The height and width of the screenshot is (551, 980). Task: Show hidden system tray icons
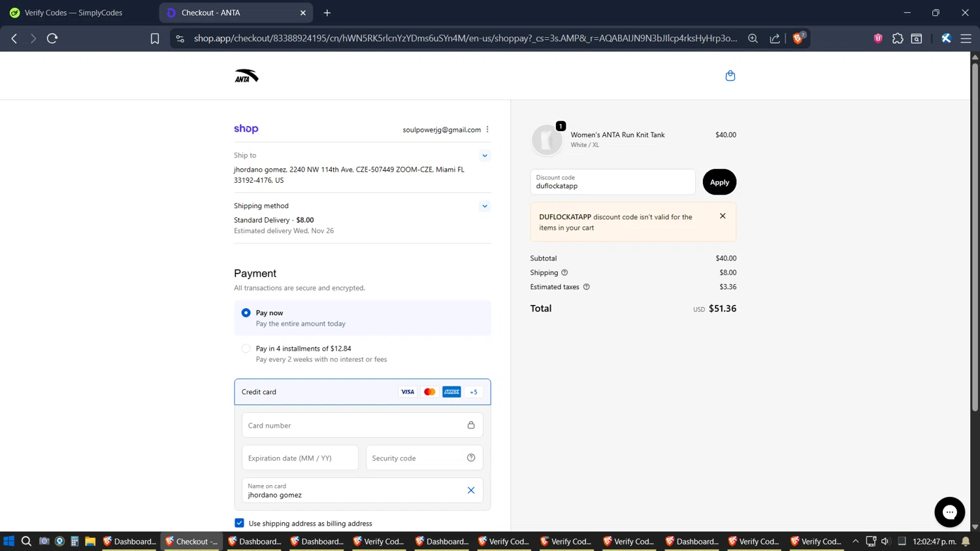[855, 541]
